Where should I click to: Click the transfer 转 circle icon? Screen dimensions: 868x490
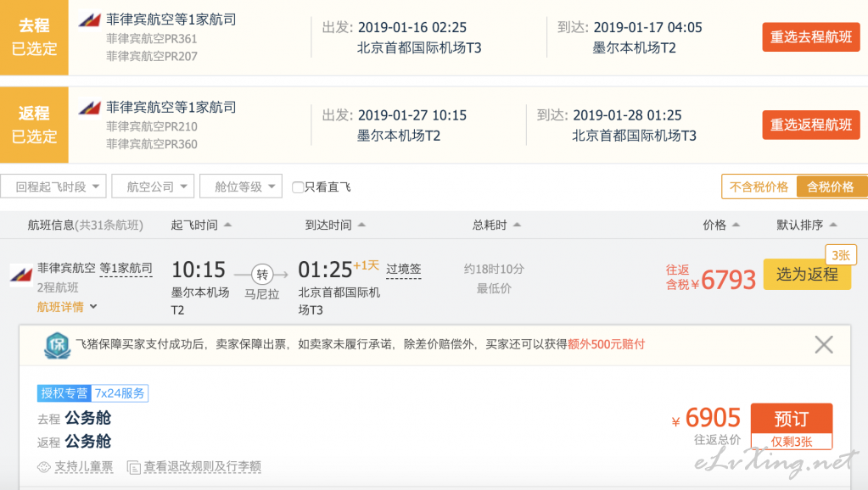pos(262,275)
